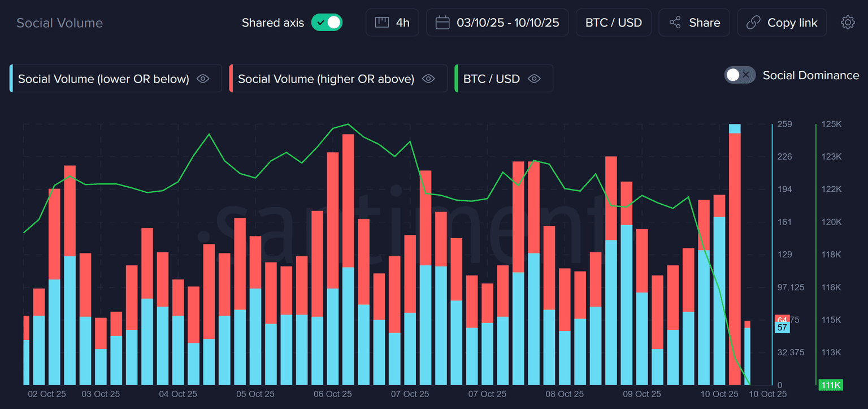Viewport: 868px width, 409px height.
Task: Click the Copy link chain icon
Action: [753, 23]
